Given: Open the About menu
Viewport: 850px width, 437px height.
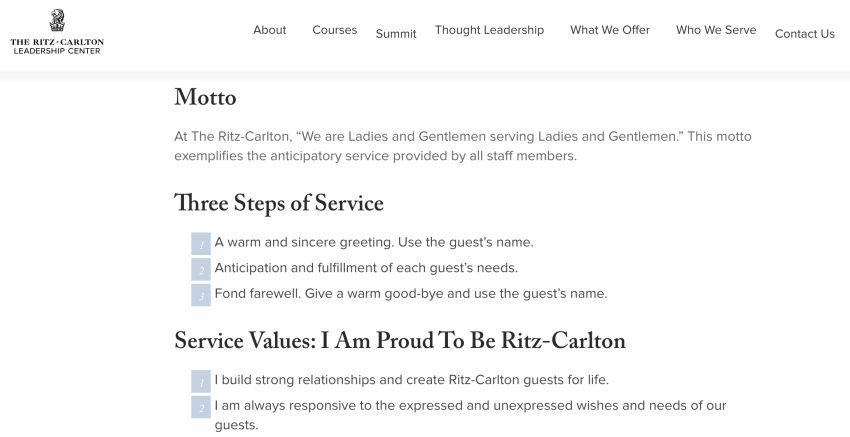Looking at the screenshot, I should click(x=269, y=30).
